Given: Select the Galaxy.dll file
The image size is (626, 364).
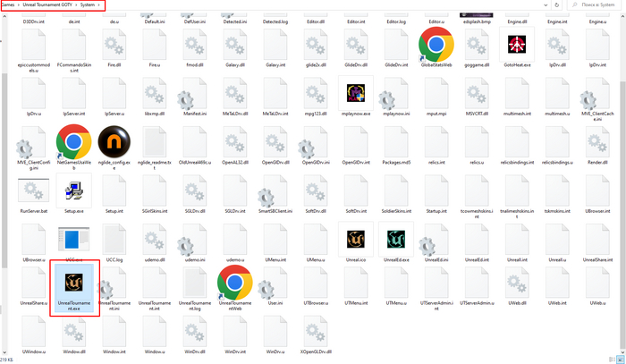Looking at the screenshot, I should click(234, 48).
